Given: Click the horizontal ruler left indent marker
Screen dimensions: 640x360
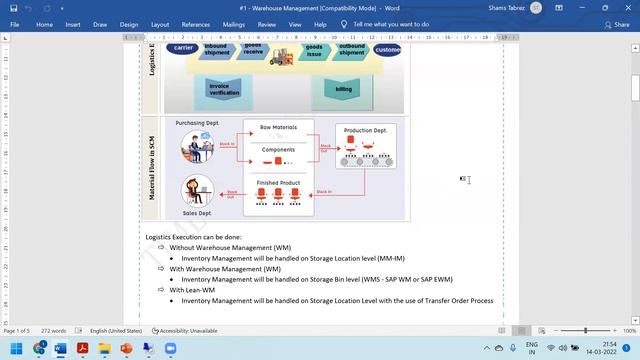Looking at the screenshot, I should [145, 38].
